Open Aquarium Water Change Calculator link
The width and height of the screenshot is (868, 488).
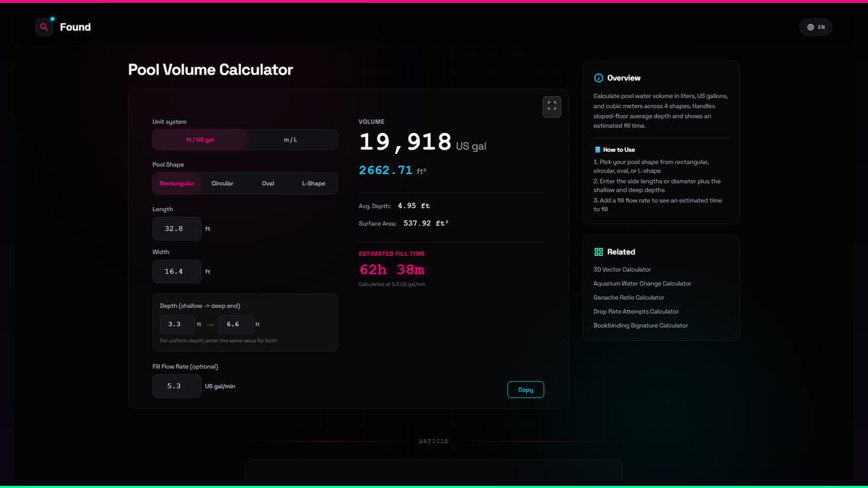pyautogui.click(x=642, y=283)
